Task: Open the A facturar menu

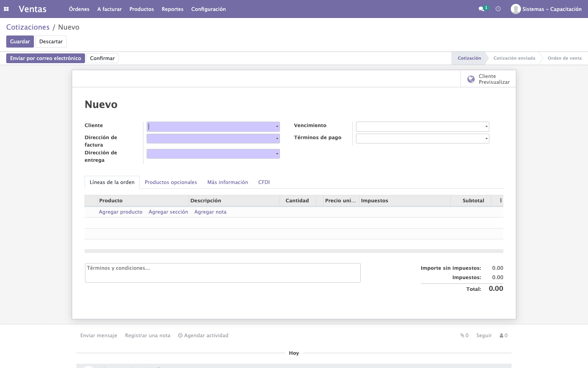Action: tap(110, 9)
